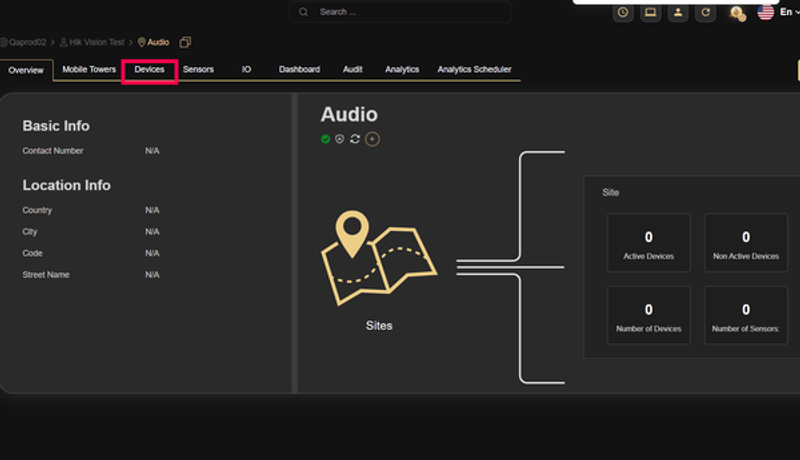The width and height of the screenshot is (800, 460).
Task: Open the Number of Devices card
Action: (648, 315)
